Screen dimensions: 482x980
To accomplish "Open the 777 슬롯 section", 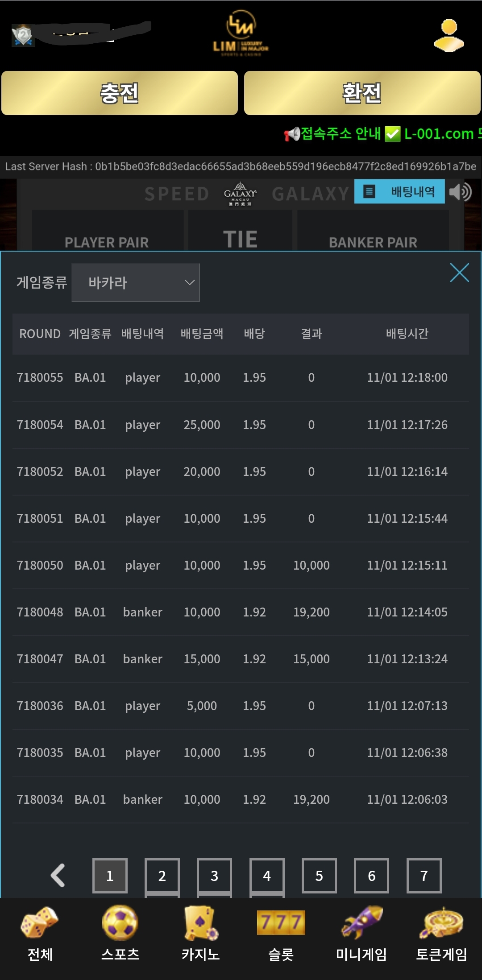I will point(281,934).
